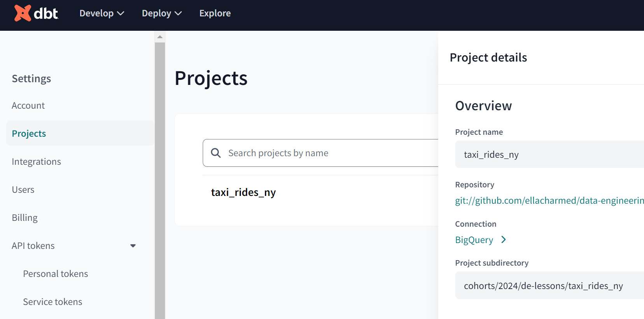This screenshot has width=644, height=319.
Task: Click the Project details heading
Action: click(488, 58)
